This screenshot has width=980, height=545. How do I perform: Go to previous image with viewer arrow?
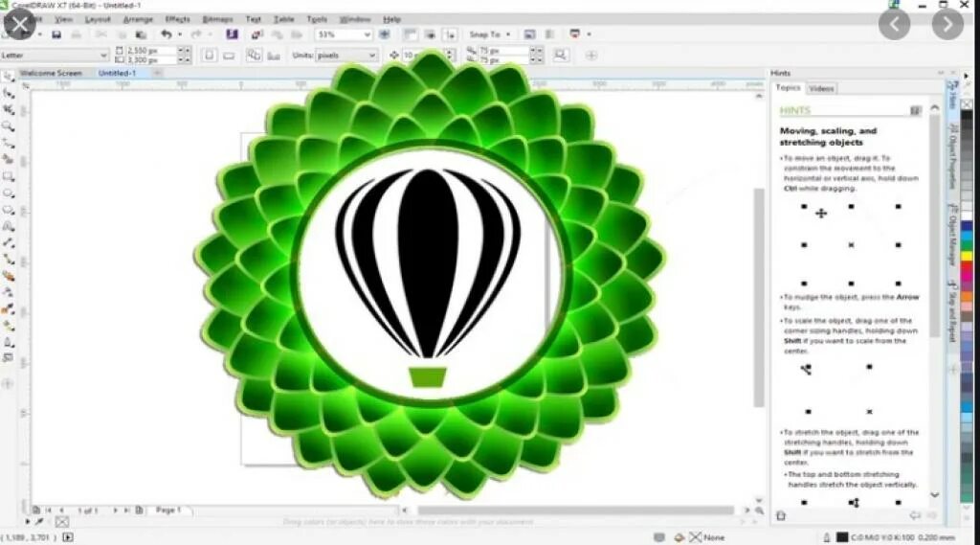tap(895, 24)
